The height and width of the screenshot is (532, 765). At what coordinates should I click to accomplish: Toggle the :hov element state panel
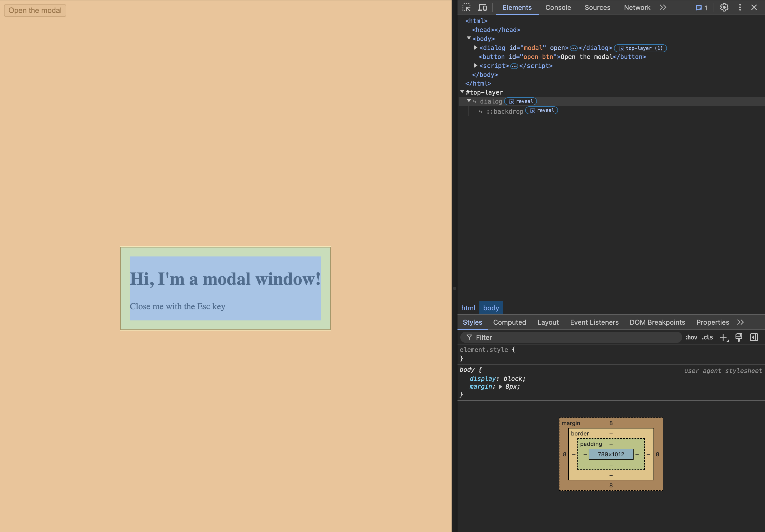point(691,337)
